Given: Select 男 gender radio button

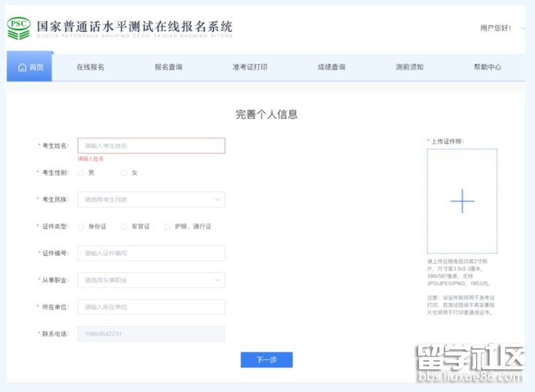Looking at the screenshot, I should click(81, 172).
